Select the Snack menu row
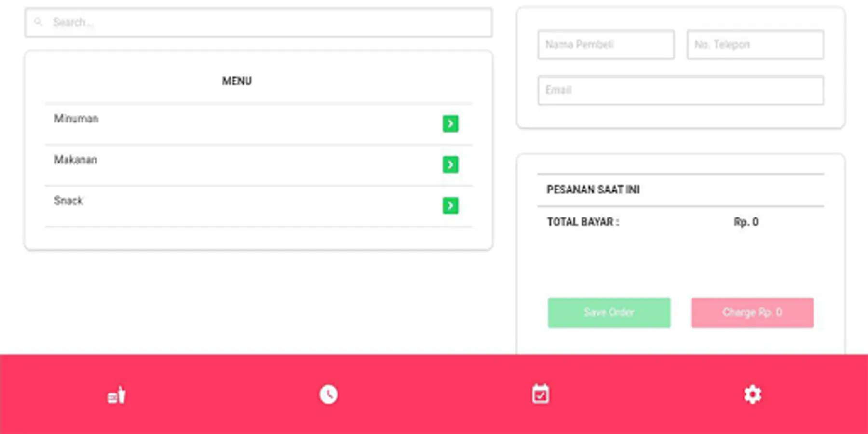 pyautogui.click(x=258, y=206)
